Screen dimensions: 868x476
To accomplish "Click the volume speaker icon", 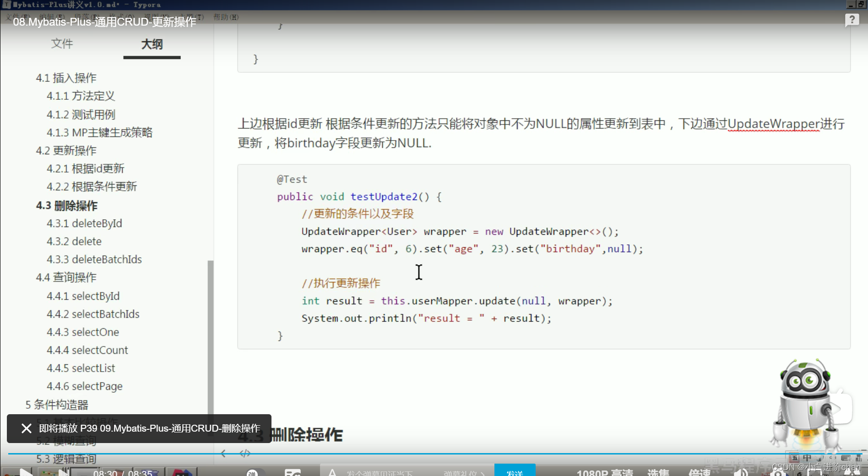I will (x=740, y=472).
